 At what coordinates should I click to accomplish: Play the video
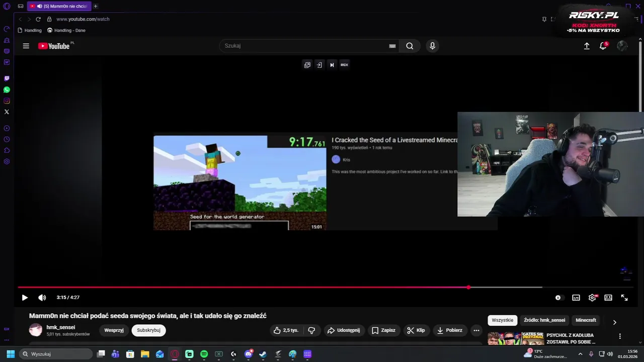25,298
